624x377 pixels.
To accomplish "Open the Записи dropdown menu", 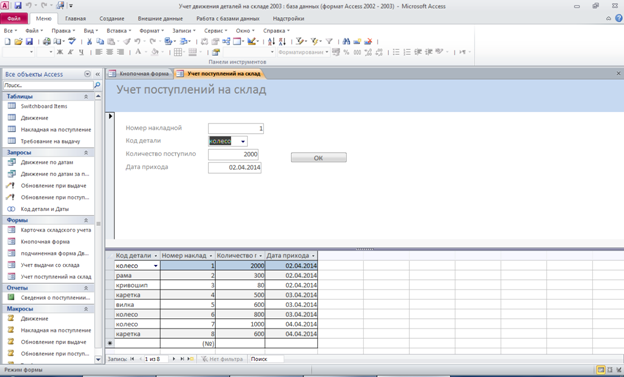I will [183, 30].
